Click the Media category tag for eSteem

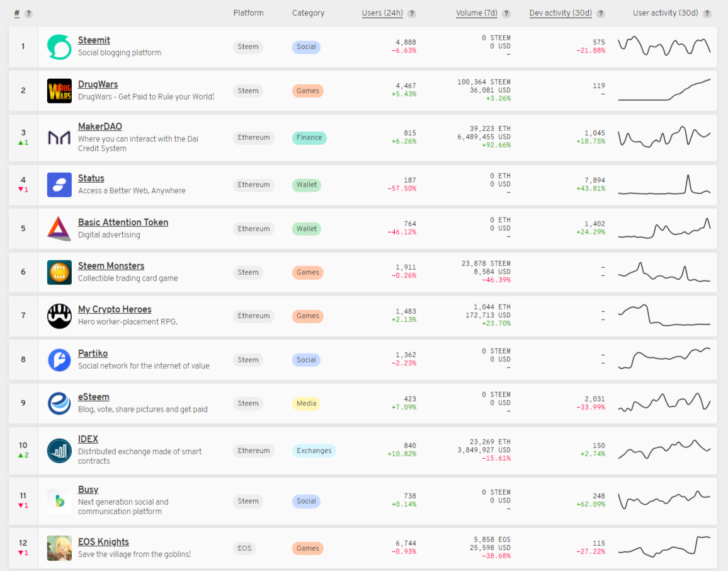(307, 404)
